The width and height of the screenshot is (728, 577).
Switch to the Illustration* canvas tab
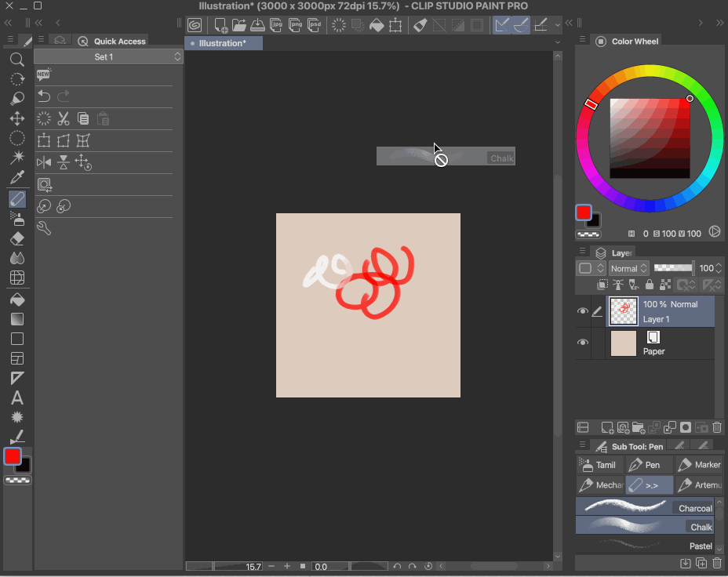(x=224, y=43)
